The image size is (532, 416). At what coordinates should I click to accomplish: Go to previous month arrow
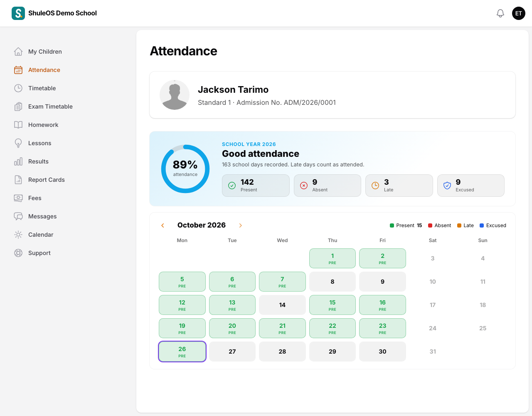(x=163, y=225)
